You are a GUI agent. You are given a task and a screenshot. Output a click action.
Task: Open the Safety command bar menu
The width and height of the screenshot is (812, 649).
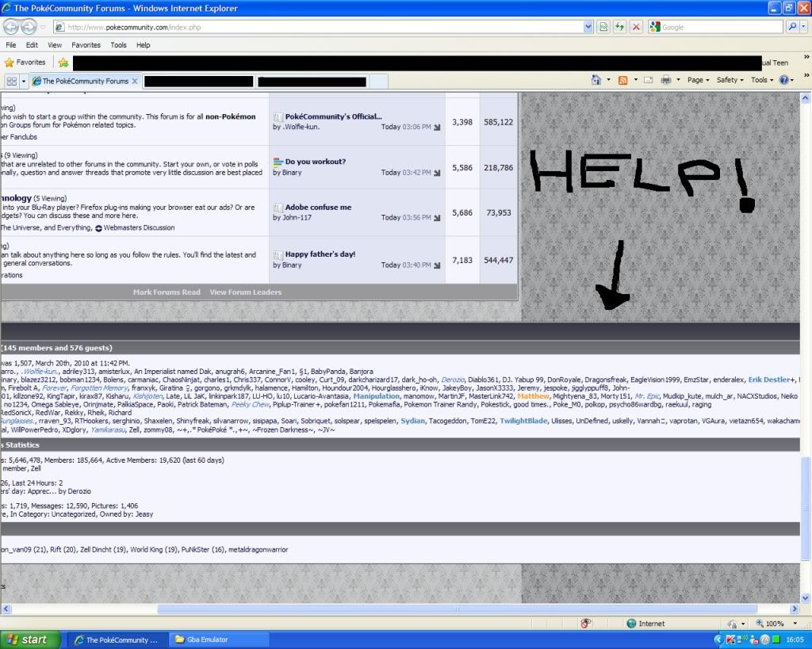pos(730,80)
